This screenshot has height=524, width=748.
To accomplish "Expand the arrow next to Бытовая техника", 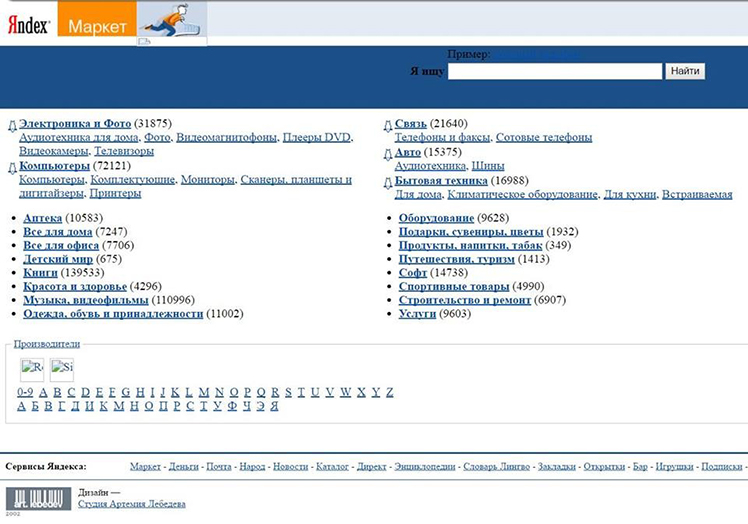I will pyautogui.click(x=388, y=183).
